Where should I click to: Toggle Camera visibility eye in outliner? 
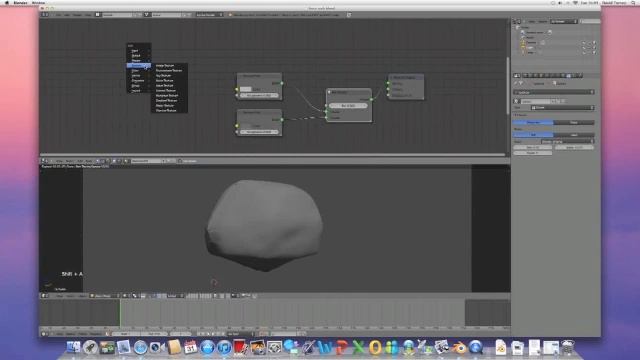click(584, 42)
